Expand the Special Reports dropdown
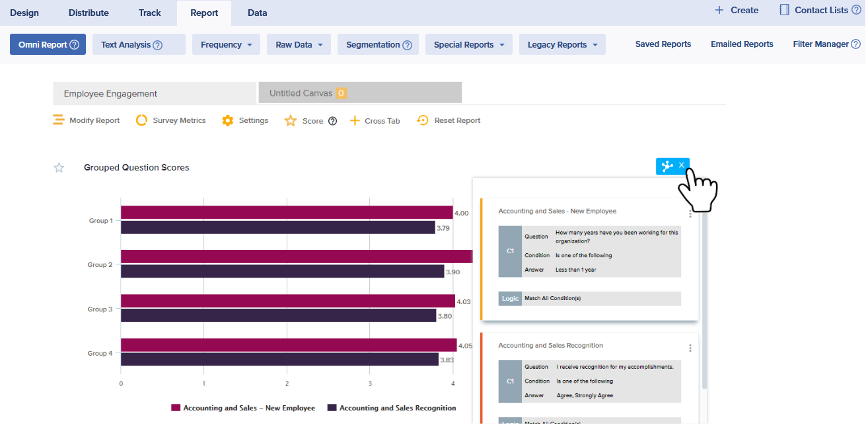This screenshot has height=427, width=868. coord(468,45)
